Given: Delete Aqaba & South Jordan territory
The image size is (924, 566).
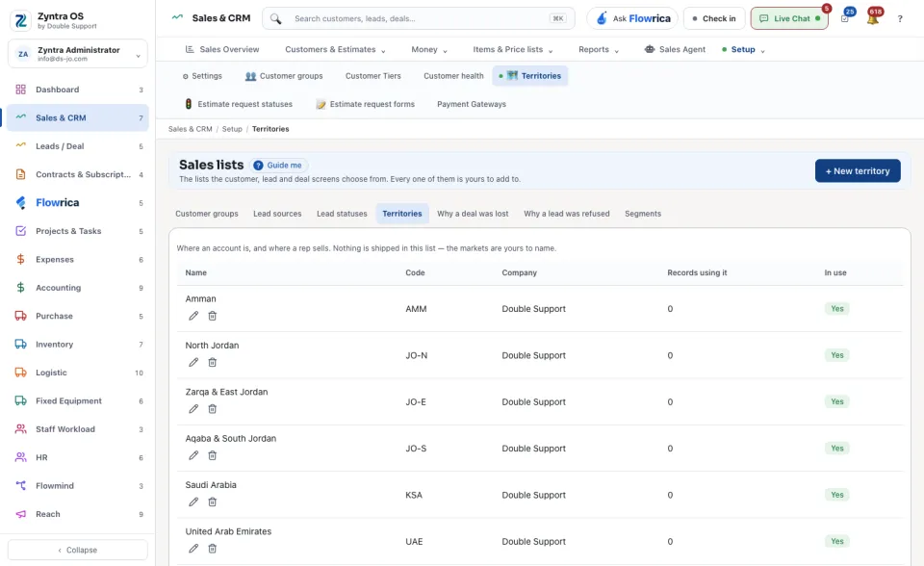Looking at the screenshot, I should click(212, 455).
